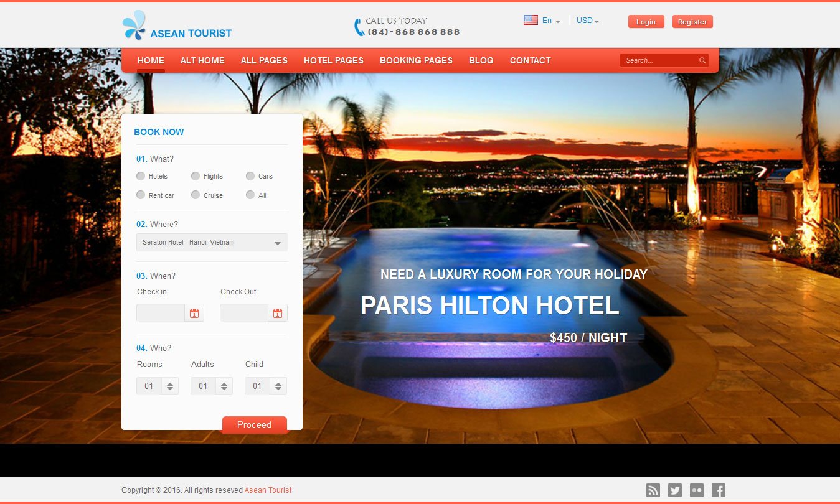Choose the Cruise radio option

coord(196,195)
